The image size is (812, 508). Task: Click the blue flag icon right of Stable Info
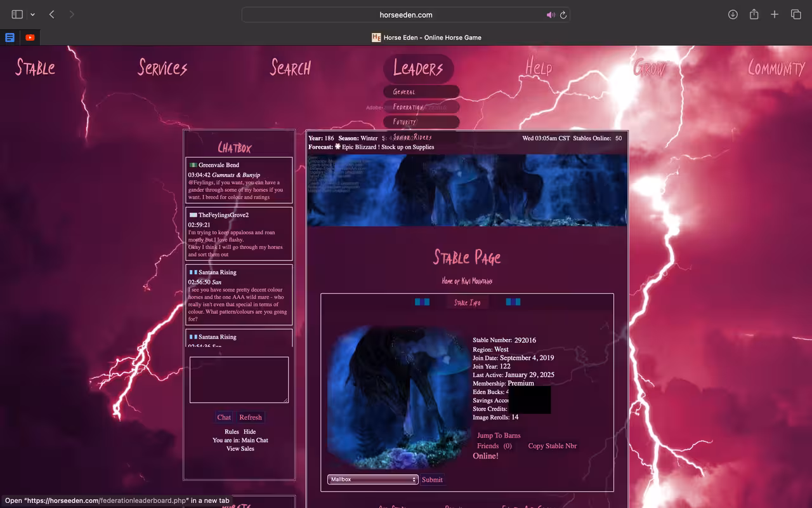click(x=513, y=302)
